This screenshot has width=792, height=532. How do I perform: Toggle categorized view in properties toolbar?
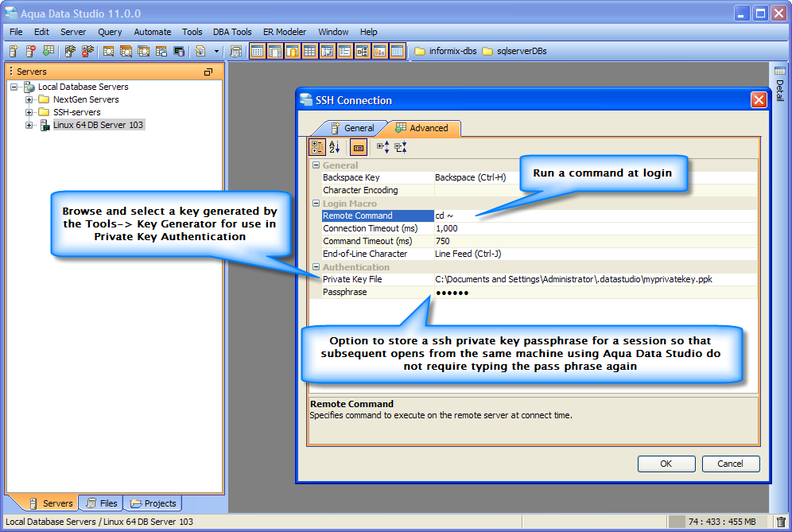coord(317,147)
